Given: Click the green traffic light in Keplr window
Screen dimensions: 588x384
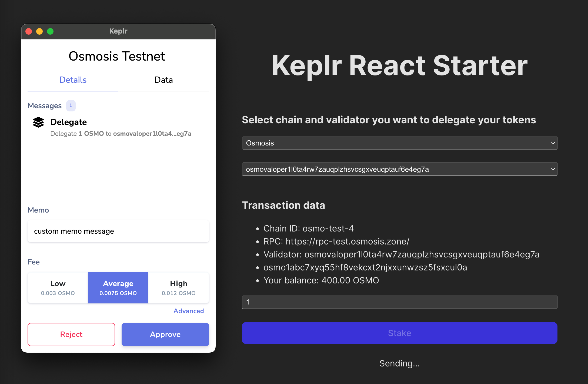Looking at the screenshot, I should pyautogui.click(x=50, y=31).
